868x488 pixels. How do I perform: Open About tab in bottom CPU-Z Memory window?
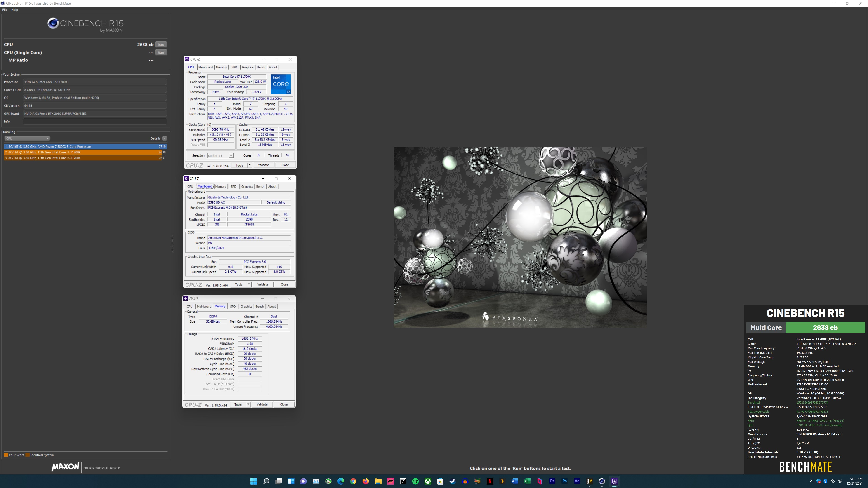point(271,307)
